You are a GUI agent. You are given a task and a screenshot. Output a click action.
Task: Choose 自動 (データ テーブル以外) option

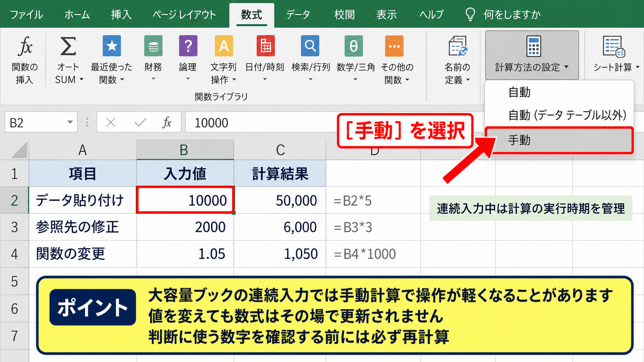(559, 115)
